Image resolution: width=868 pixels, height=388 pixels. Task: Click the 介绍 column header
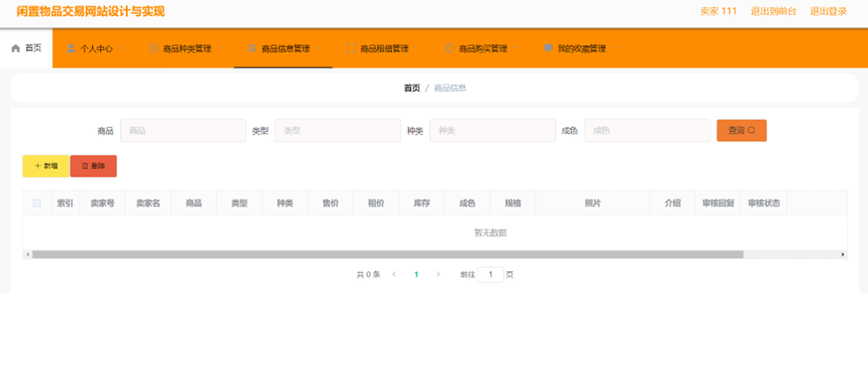[672, 203]
